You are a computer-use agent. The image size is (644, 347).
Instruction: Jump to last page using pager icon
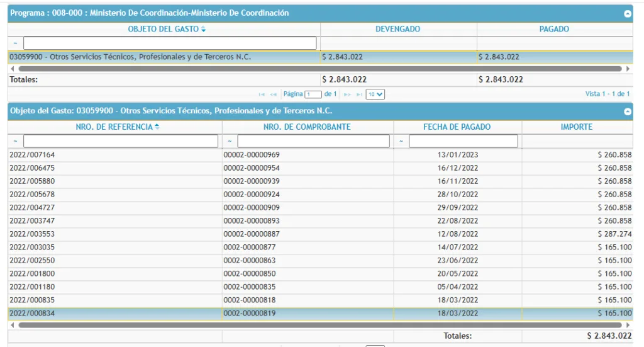click(358, 94)
